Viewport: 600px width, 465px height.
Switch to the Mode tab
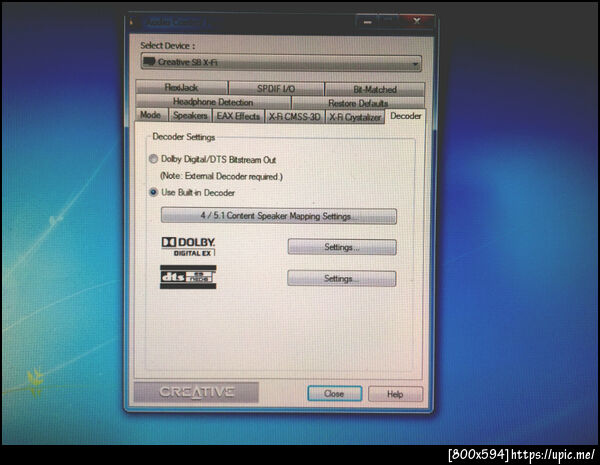point(150,115)
